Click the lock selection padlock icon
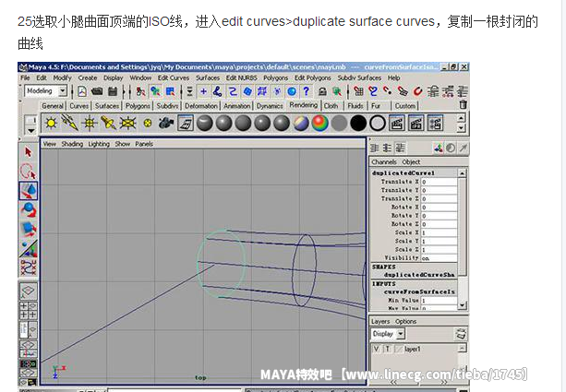The height and width of the screenshot is (392, 566). [x=322, y=91]
